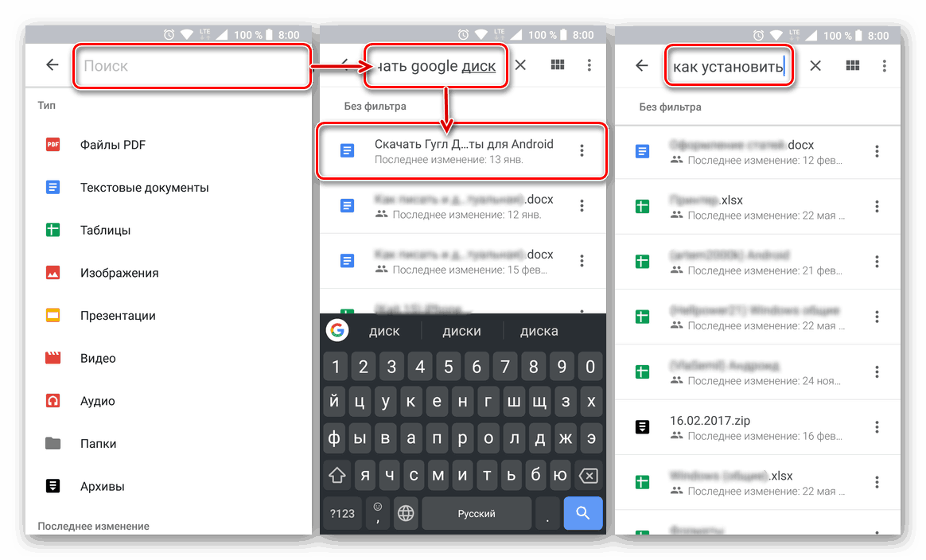Open options for docx modified 12 янв.
Image resolution: width=926 pixels, height=560 pixels.
582,205
